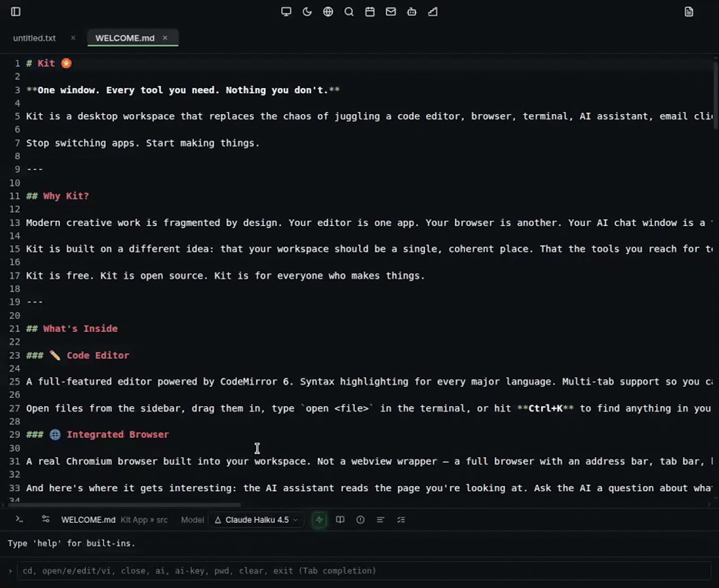Screen dimensions: 719x588
Task: Open the desktop monitor icon in top toolbar
Action: pos(286,12)
